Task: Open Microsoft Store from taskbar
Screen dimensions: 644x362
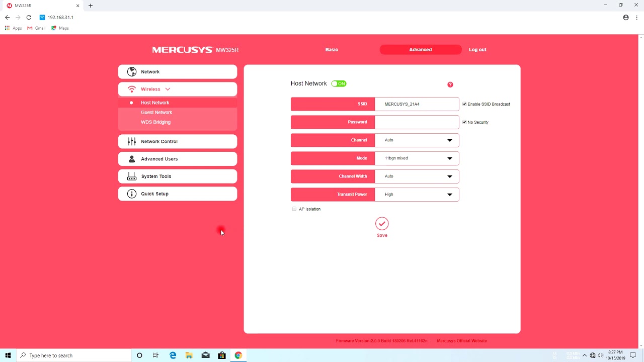Action: 222,355
